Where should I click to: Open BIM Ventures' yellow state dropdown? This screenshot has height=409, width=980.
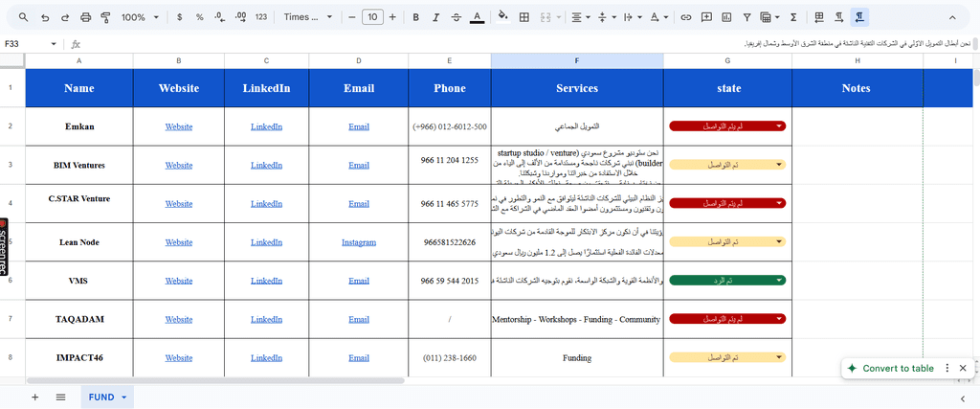tap(727, 165)
